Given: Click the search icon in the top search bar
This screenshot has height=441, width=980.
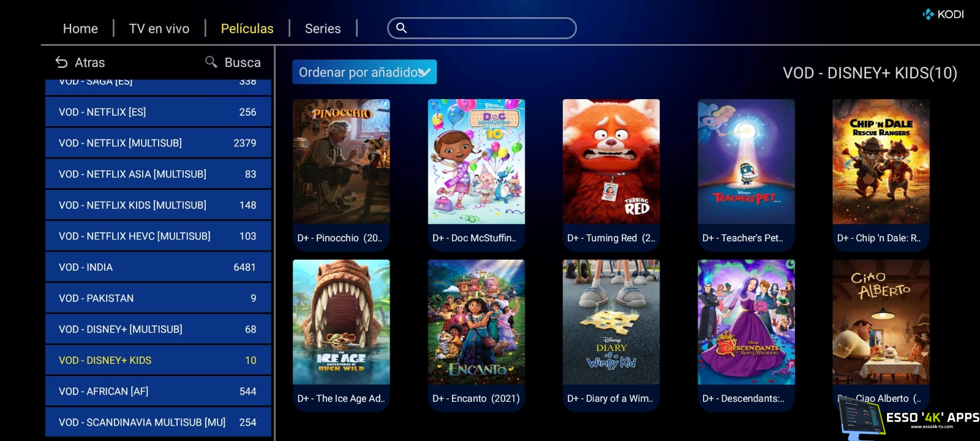Looking at the screenshot, I should 401,28.
